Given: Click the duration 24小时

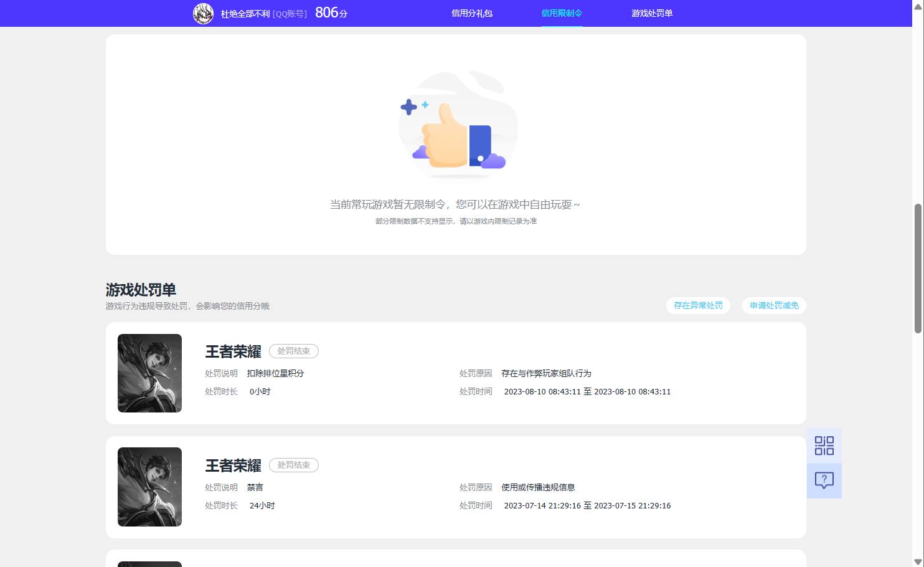Looking at the screenshot, I should click(262, 506).
